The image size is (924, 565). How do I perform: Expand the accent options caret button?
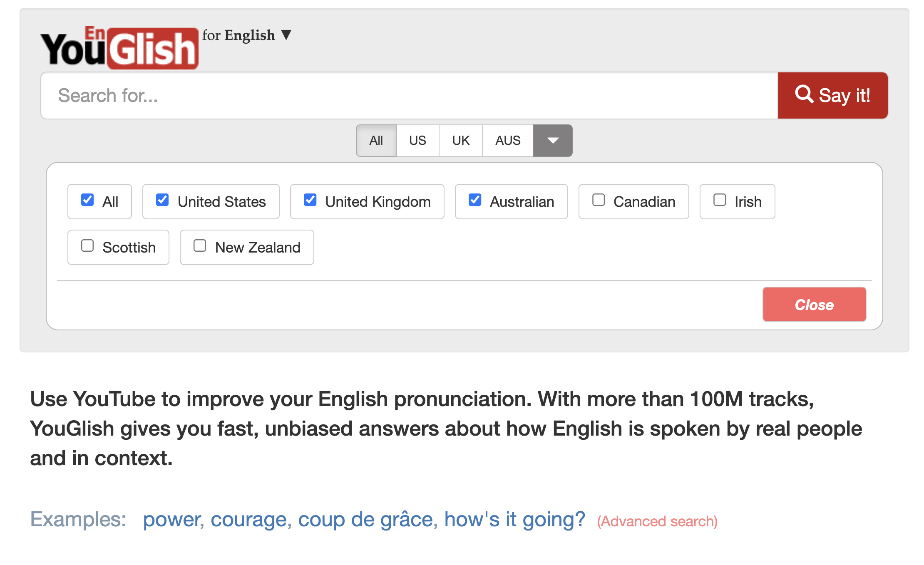[x=552, y=141]
